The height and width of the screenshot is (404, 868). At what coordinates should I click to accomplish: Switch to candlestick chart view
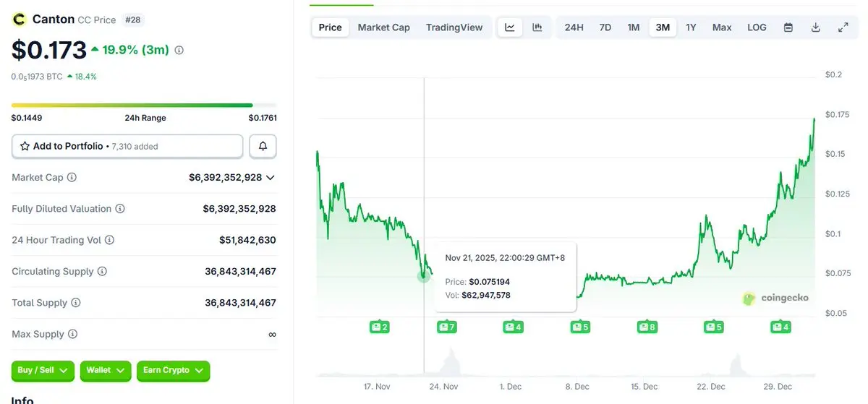[x=537, y=27]
